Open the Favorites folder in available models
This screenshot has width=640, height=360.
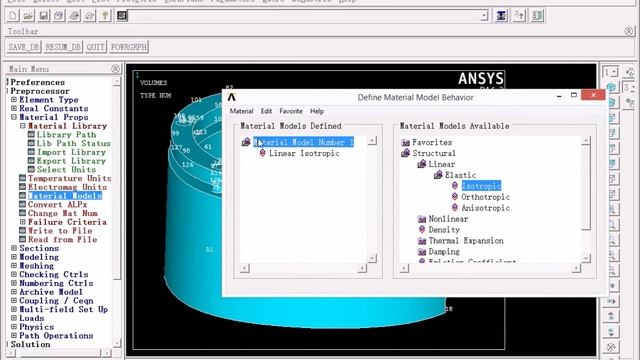click(x=432, y=142)
